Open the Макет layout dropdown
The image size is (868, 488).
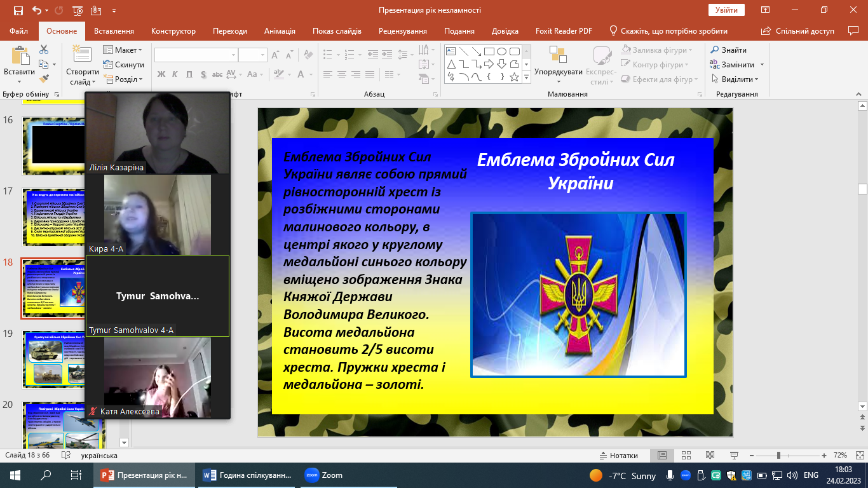click(x=123, y=50)
